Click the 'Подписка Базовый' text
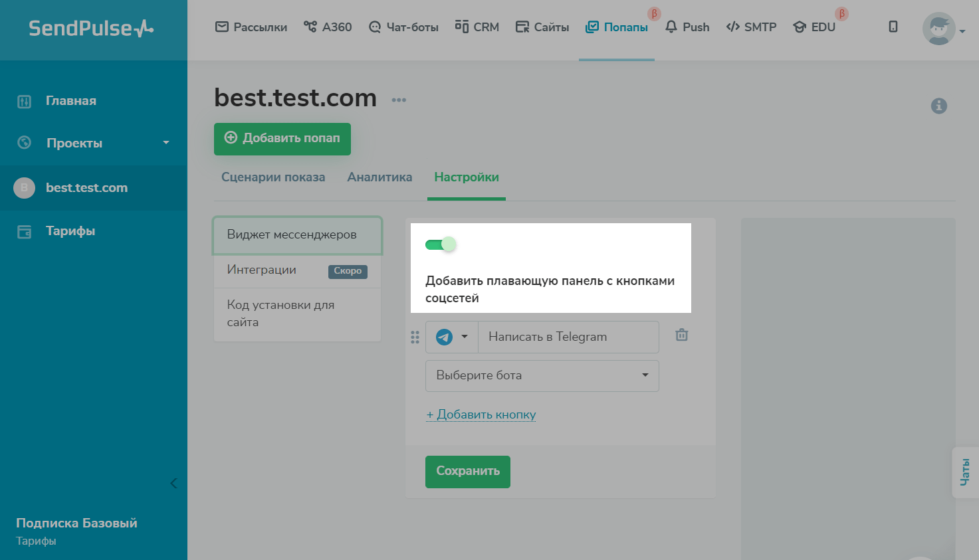The height and width of the screenshot is (560, 979). [x=76, y=523]
